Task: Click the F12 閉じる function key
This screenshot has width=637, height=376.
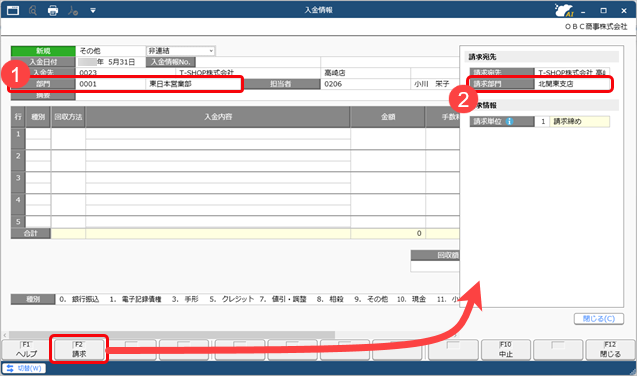Action: coord(610,350)
